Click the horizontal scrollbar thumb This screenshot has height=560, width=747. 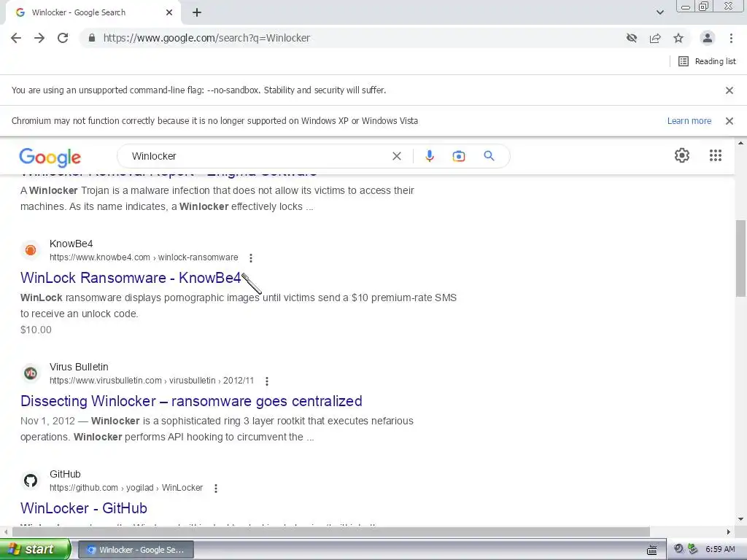pyautogui.click(x=330, y=532)
